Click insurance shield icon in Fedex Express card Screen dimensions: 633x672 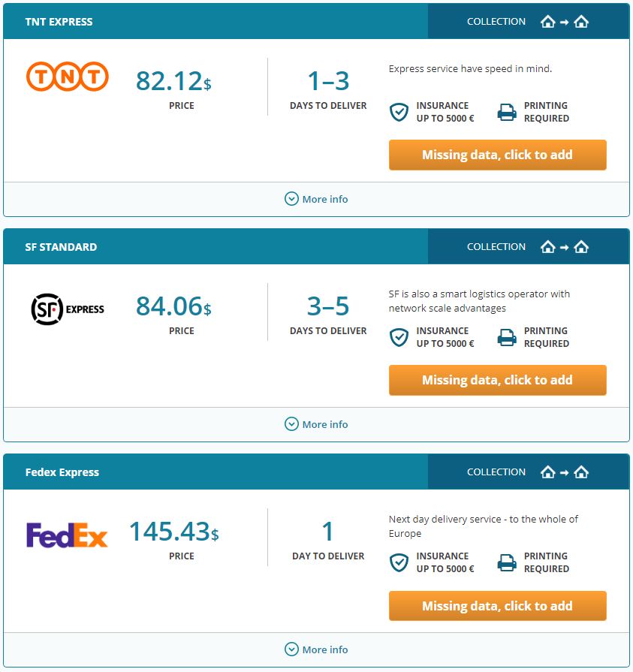[x=399, y=562]
